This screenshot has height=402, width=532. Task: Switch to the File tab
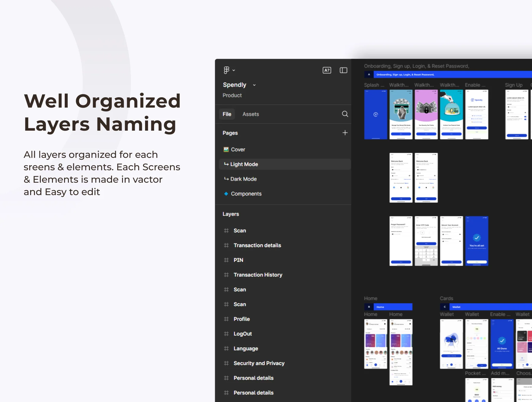[x=227, y=114]
